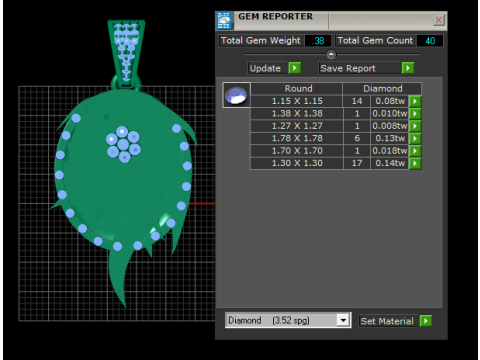Click the round gem shape thumbnail
Screen dimensions: 480x360
236,95
